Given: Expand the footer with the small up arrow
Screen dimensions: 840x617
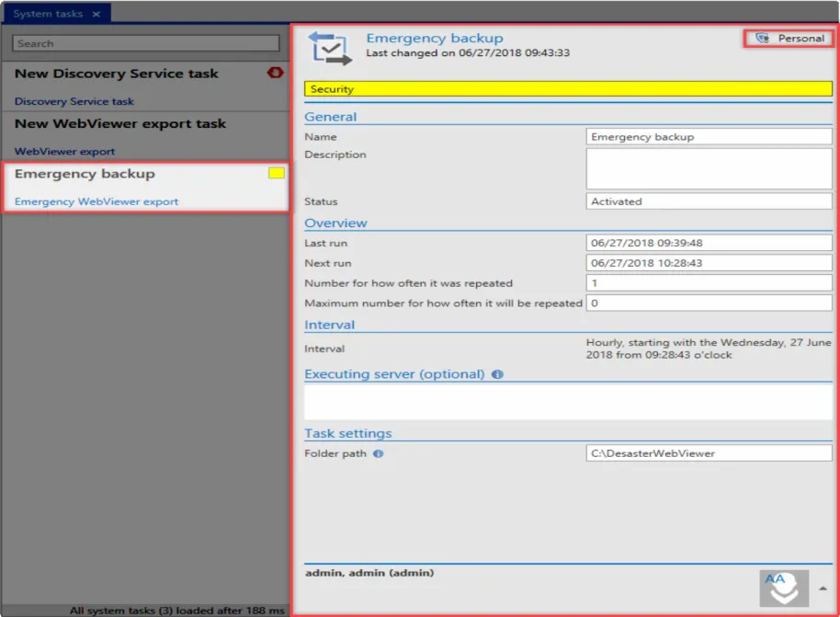Looking at the screenshot, I should [x=823, y=588].
